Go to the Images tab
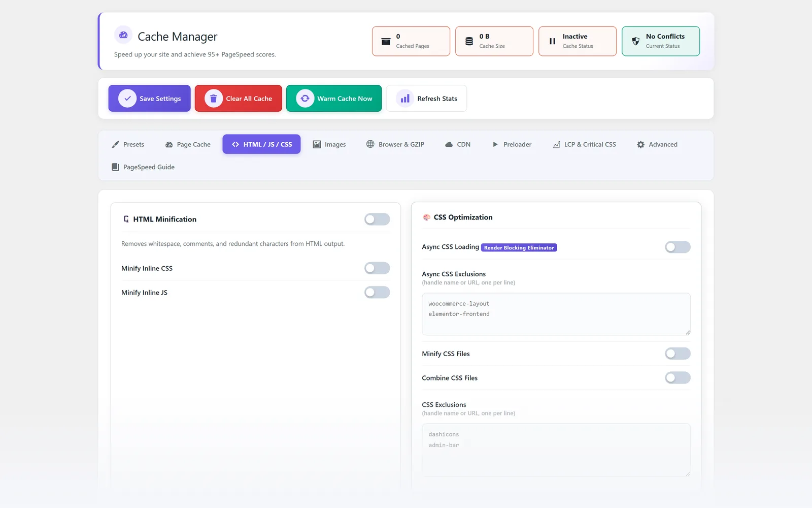The height and width of the screenshot is (508, 812). pos(329,144)
